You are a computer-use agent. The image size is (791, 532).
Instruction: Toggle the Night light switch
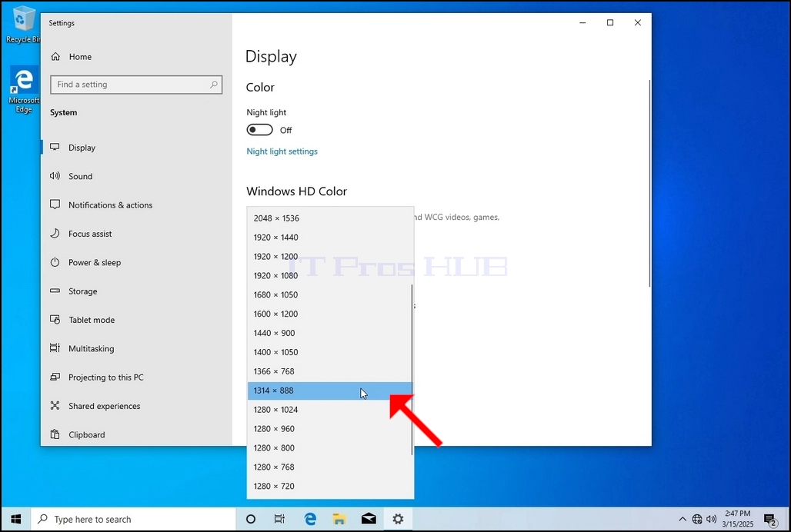click(260, 130)
